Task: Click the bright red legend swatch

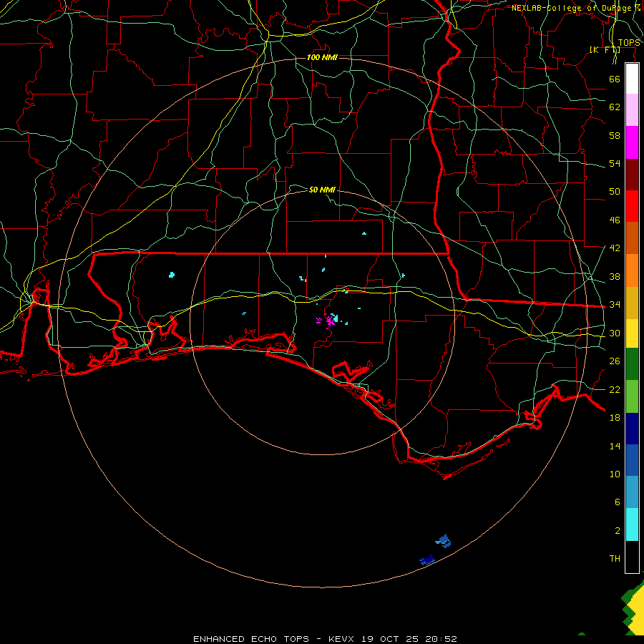Action: point(632,206)
